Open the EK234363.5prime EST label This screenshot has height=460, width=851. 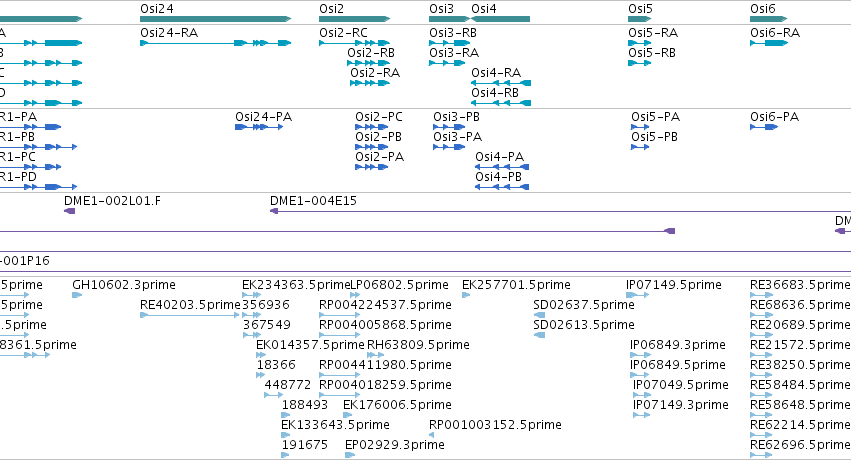tap(296, 285)
